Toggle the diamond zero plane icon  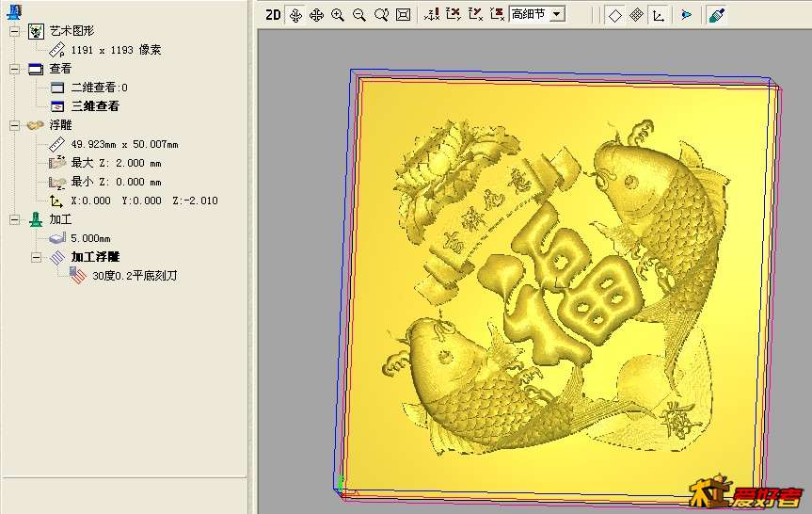tap(614, 16)
